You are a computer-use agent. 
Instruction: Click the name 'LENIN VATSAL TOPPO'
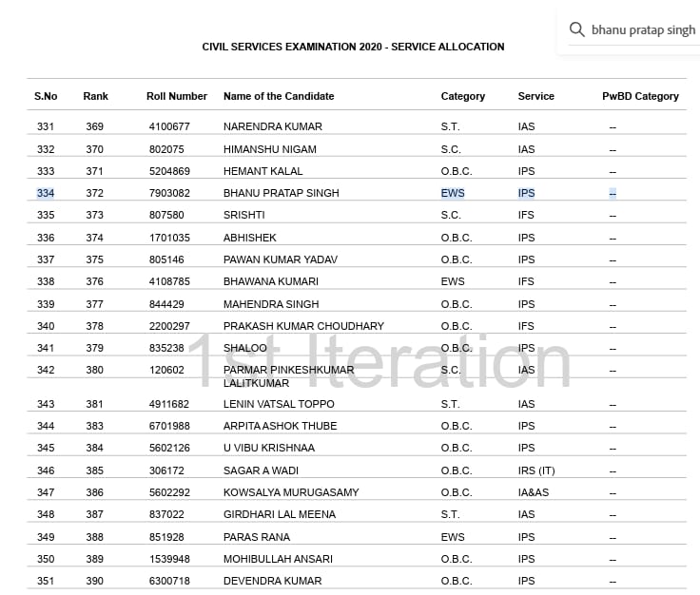click(x=279, y=404)
